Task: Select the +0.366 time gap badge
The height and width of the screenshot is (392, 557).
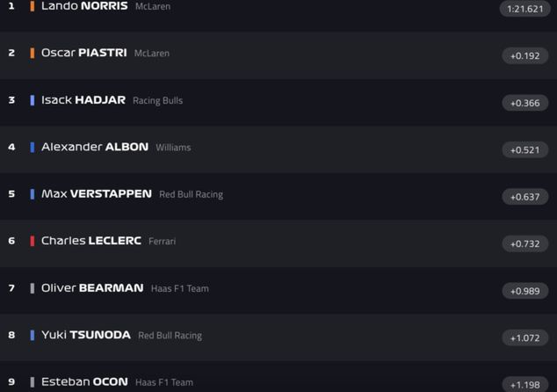Action: (525, 103)
